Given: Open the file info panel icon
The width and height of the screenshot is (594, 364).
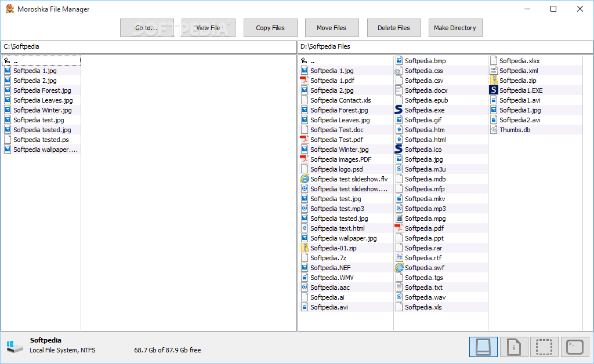Looking at the screenshot, I should click(x=514, y=347).
